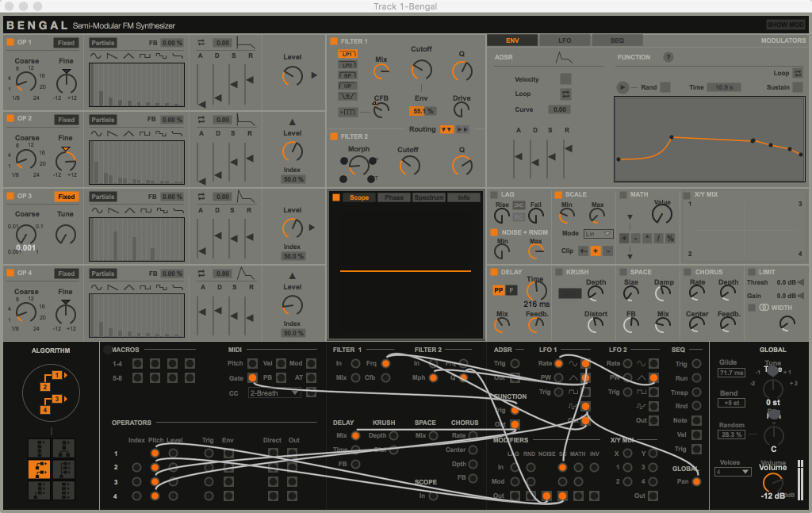
Task: Expand the Voices dropdown in Global
Action: (733, 472)
